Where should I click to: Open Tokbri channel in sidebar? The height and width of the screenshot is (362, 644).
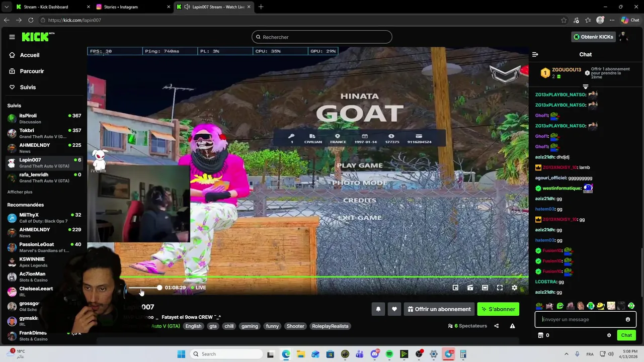(44, 133)
